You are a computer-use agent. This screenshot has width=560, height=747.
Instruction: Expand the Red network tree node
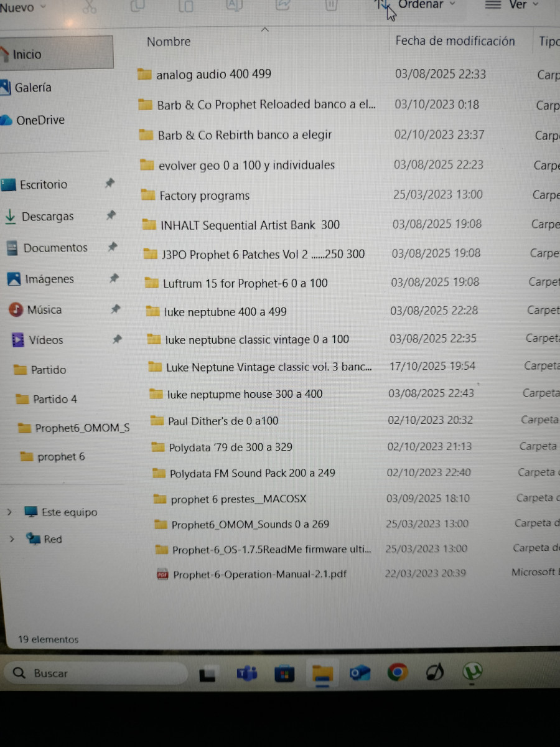(x=11, y=539)
